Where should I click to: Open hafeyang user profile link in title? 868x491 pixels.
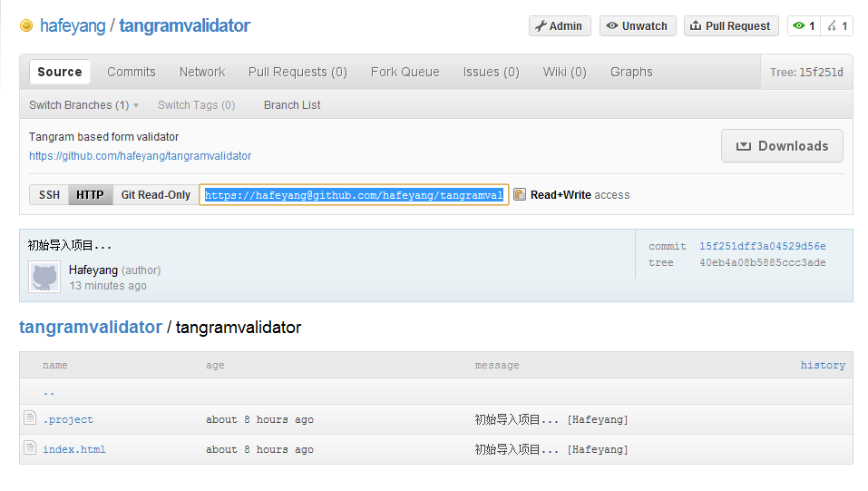73,25
